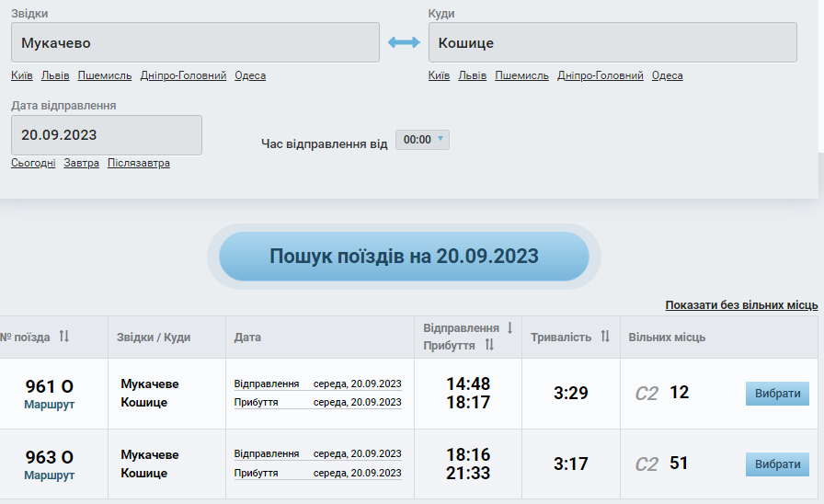Click the departure time 14:48
Image resolution: width=824 pixels, height=504 pixels.
pyautogui.click(x=468, y=384)
